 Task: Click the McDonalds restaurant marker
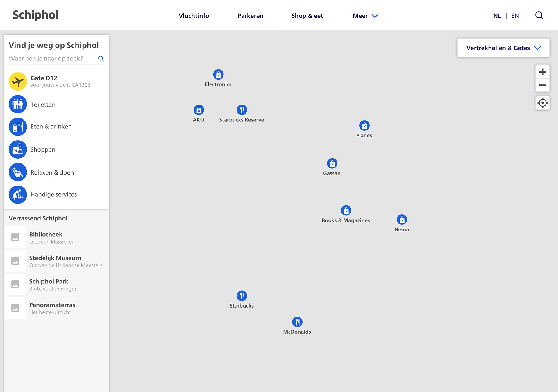click(297, 322)
